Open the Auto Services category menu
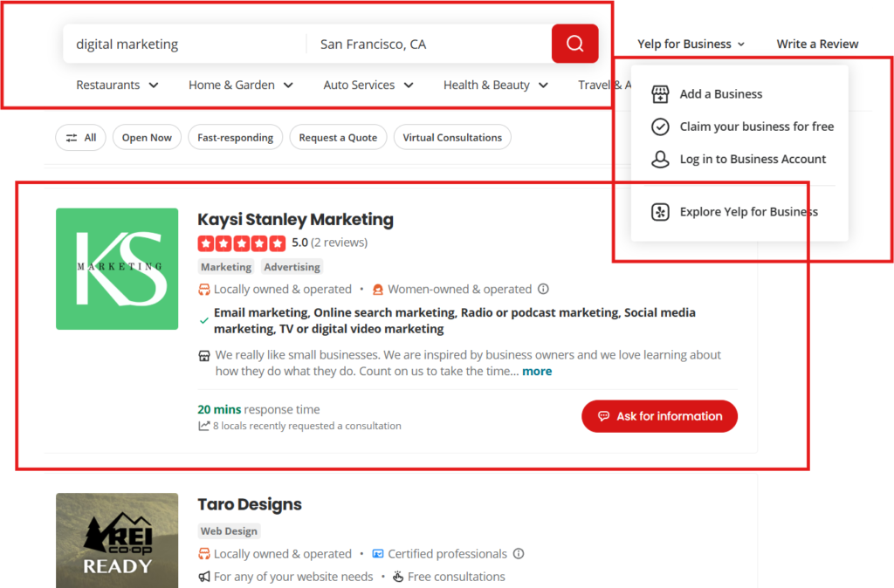Screen dimensions: 894x588 pos(368,85)
